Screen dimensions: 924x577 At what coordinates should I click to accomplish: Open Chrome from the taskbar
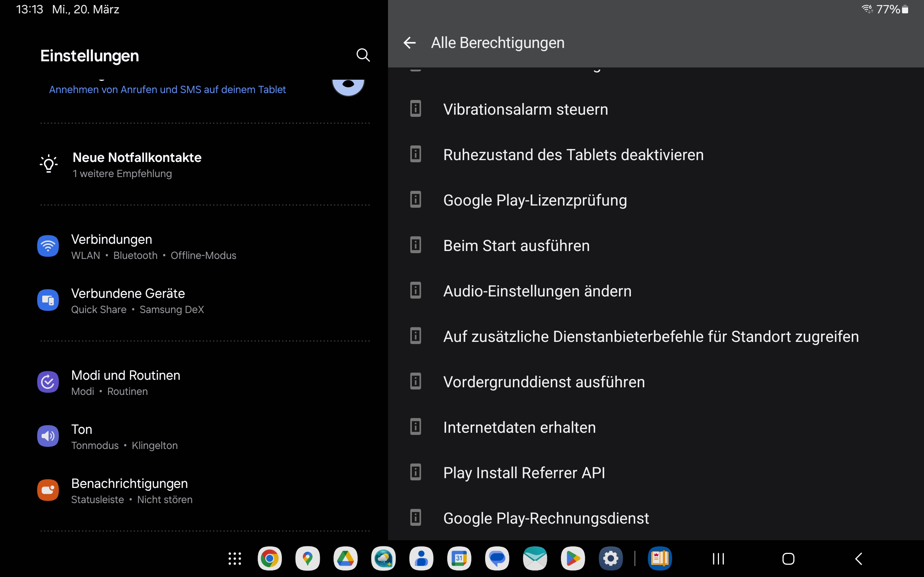pos(270,559)
